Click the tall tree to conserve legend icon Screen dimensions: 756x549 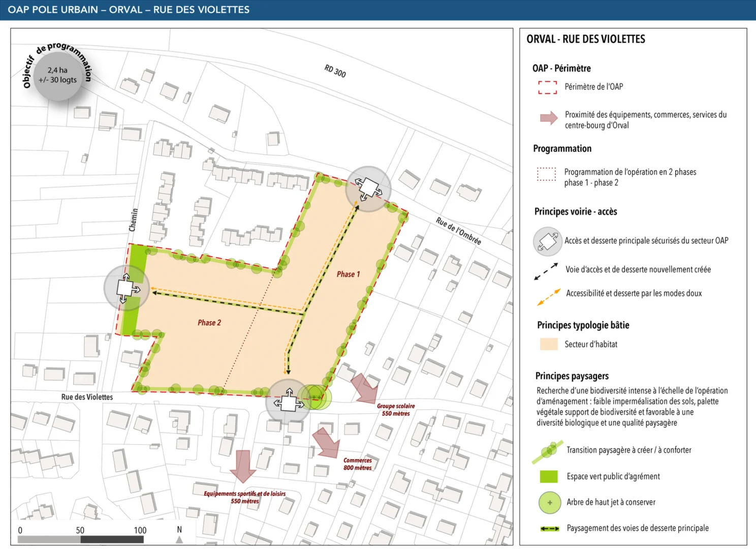click(x=549, y=502)
